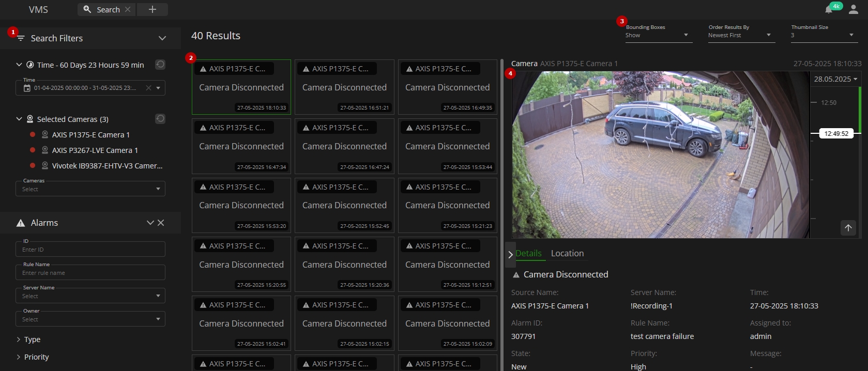Click the assigned user 'admin'
Viewport: 868px width, 371px height.
point(760,336)
